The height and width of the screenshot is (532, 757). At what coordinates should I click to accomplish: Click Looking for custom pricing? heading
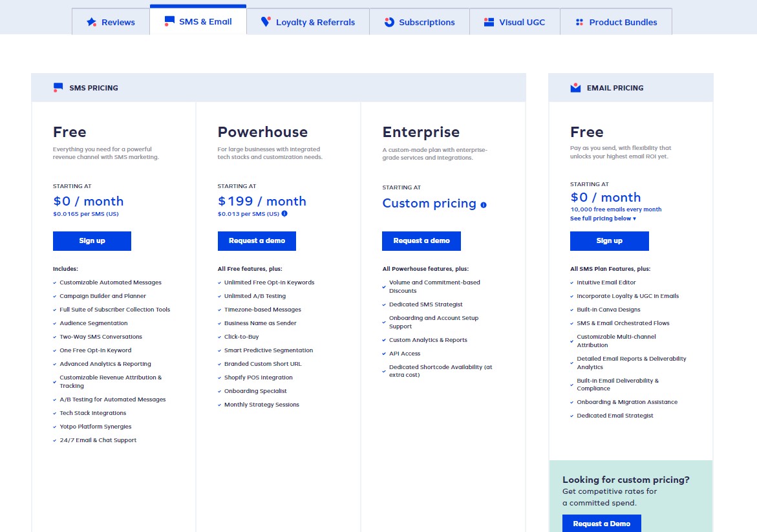[x=626, y=480]
